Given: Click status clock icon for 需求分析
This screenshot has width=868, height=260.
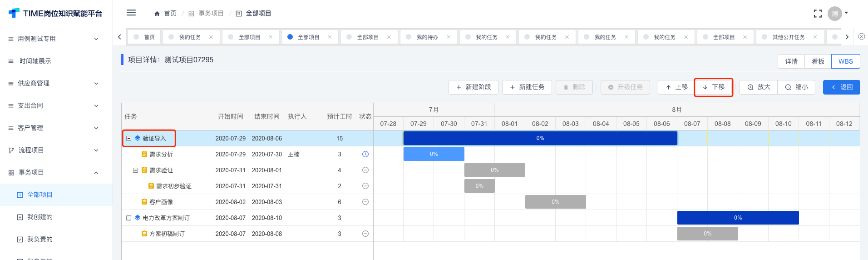Looking at the screenshot, I should (365, 154).
